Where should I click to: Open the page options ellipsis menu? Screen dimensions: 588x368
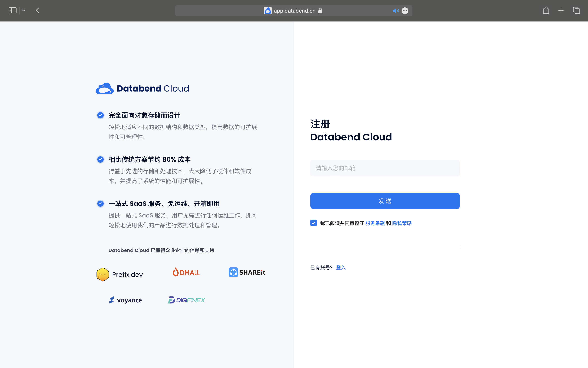tap(405, 11)
